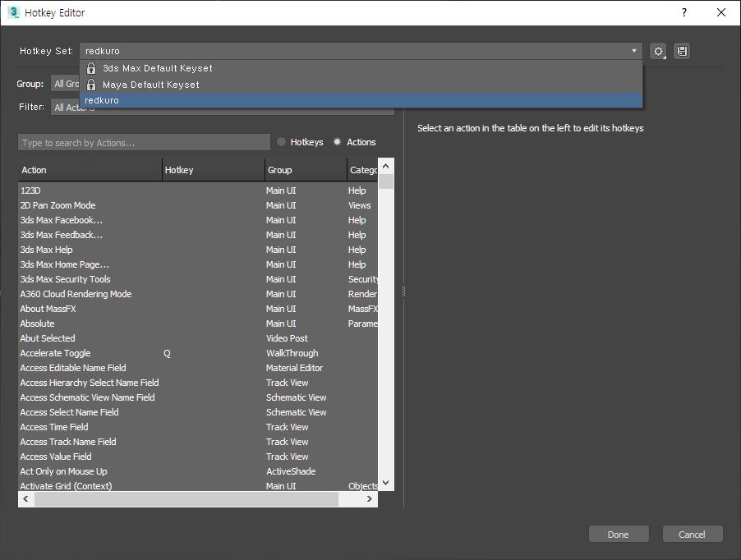This screenshot has height=560, width=741.
Task: Click the 3ds Max app icon in title bar
Action: (x=14, y=12)
